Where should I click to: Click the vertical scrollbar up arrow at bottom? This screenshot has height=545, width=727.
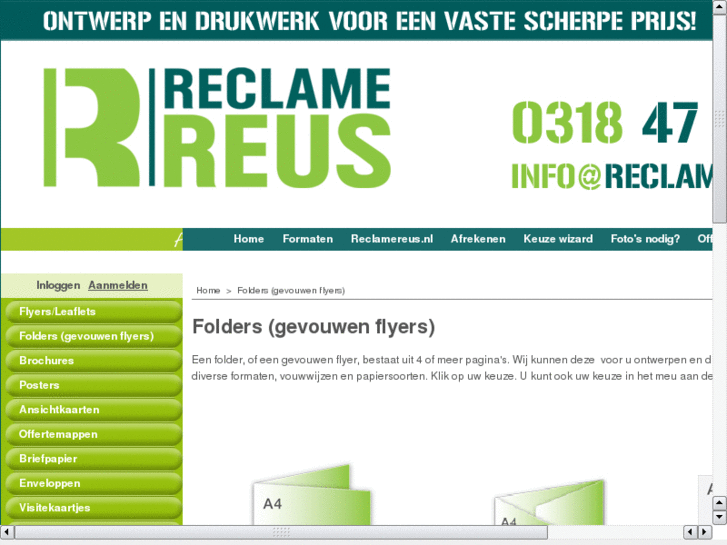(719, 503)
